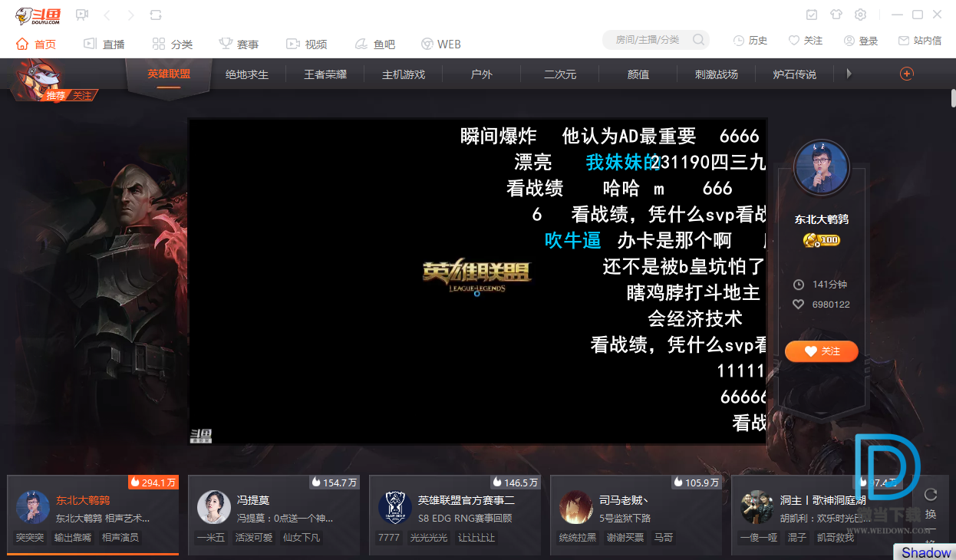Click the 7777 tag
This screenshot has width=956, height=560.
click(x=389, y=538)
